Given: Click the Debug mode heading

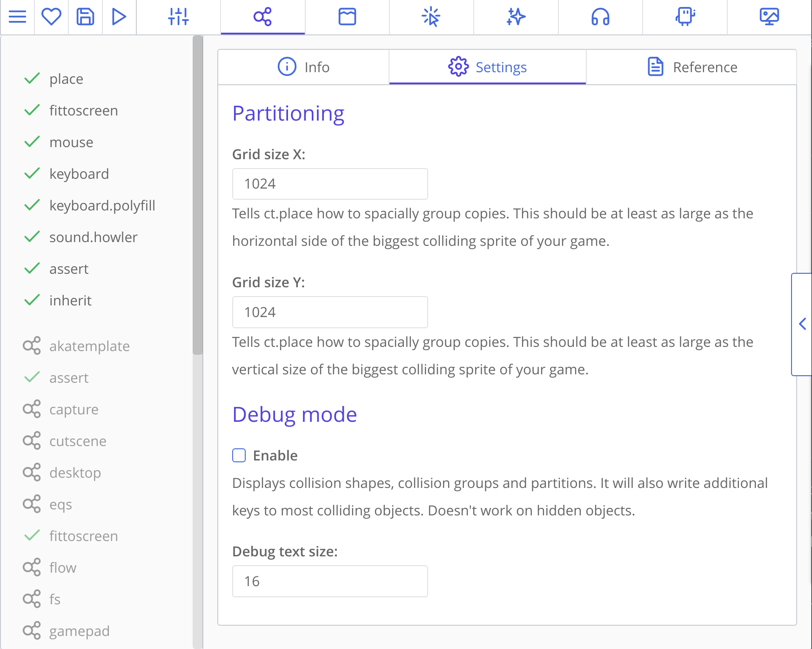Looking at the screenshot, I should tap(295, 415).
